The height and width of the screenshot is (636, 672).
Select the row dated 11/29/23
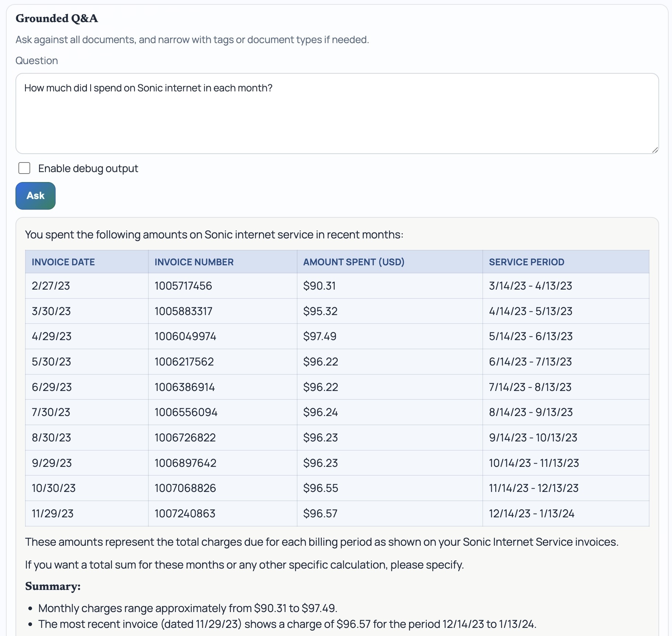pos(52,513)
